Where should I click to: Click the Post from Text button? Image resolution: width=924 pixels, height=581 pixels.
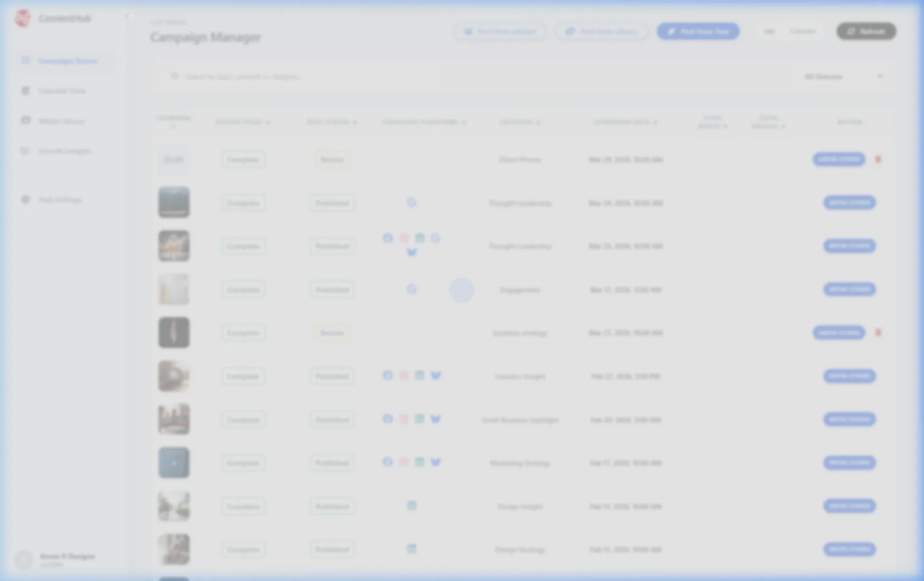[698, 31]
